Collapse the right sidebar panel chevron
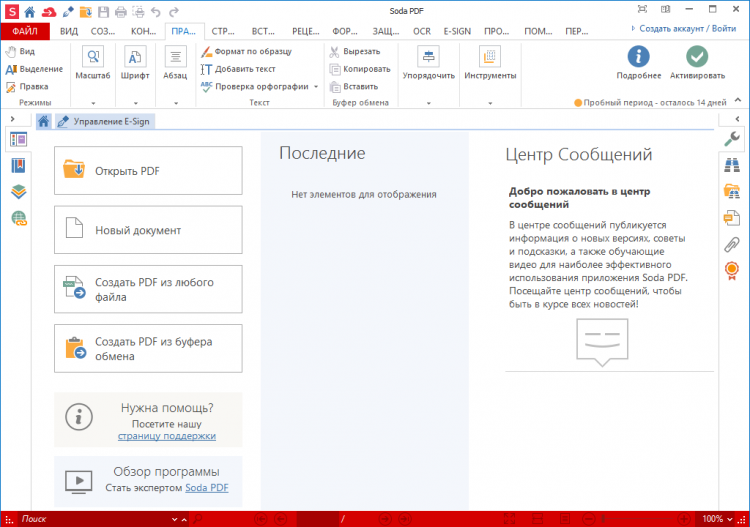 click(738, 119)
